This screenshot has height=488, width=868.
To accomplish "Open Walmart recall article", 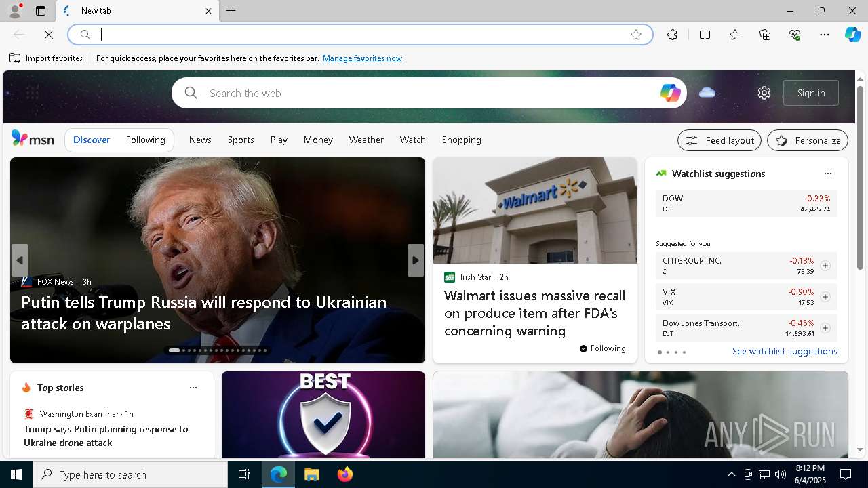I will (x=535, y=313).
